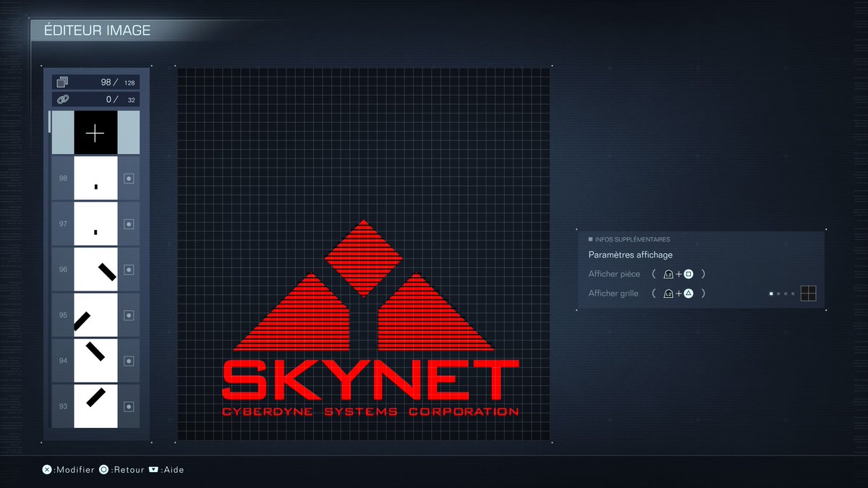Toggle visibility marker of layer 95

(129, 315)
